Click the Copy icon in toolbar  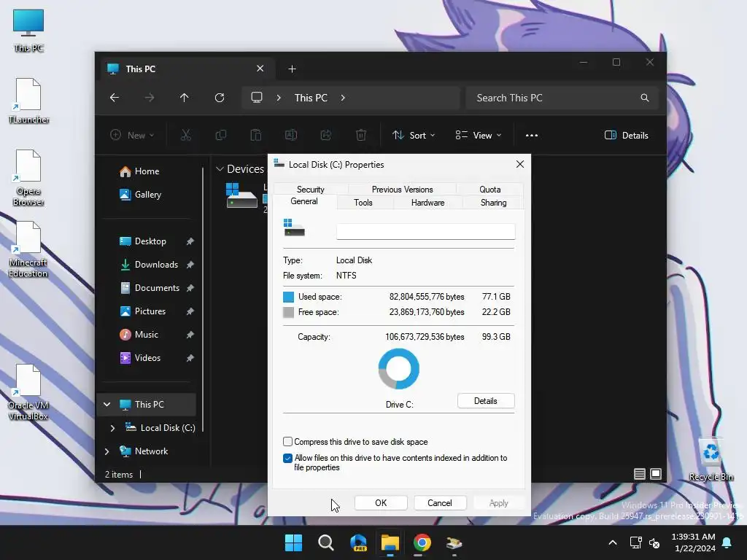point(220,135)
